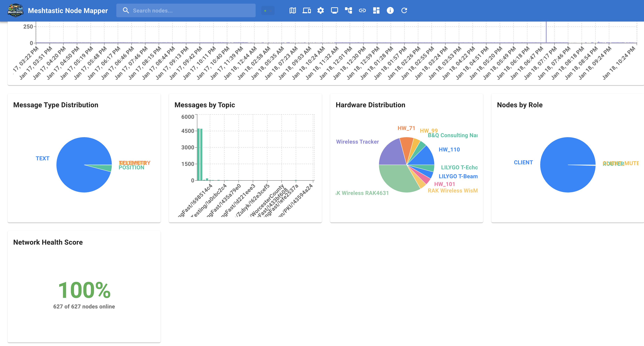Open the settings gear
This screenshot has width=644, height=346.
[320, 10]
